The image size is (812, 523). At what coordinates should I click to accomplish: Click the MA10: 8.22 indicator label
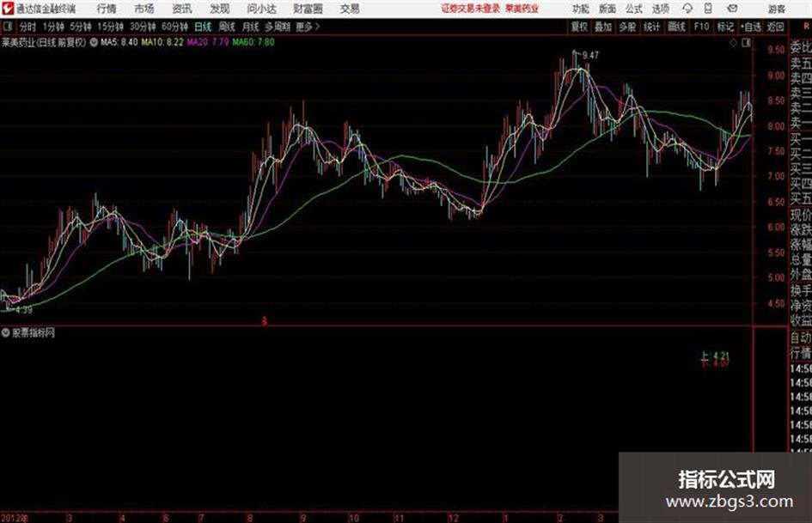[x=162, y=42]
